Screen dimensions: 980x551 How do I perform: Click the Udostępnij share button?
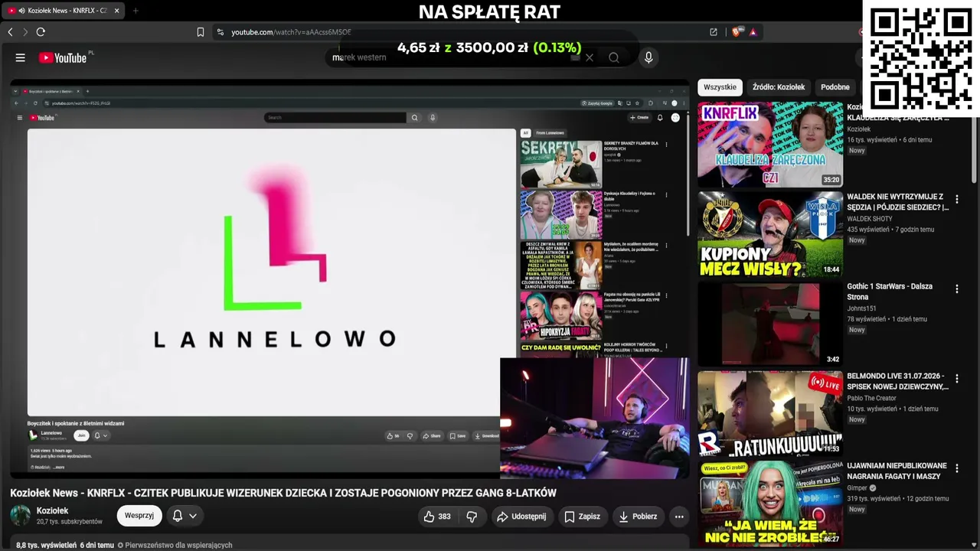click(521, 517)
